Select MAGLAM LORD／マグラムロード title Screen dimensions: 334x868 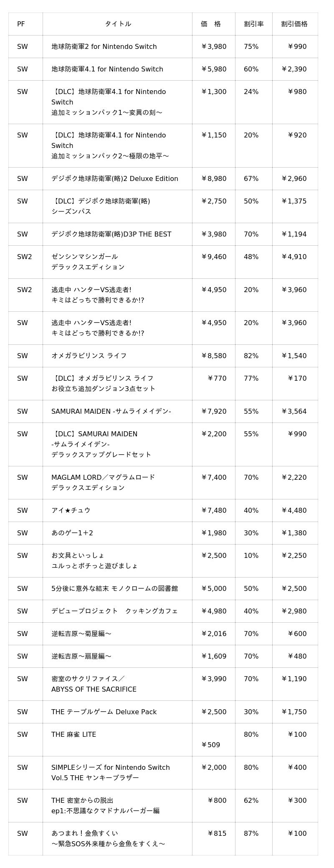click(x=103, y=477)
